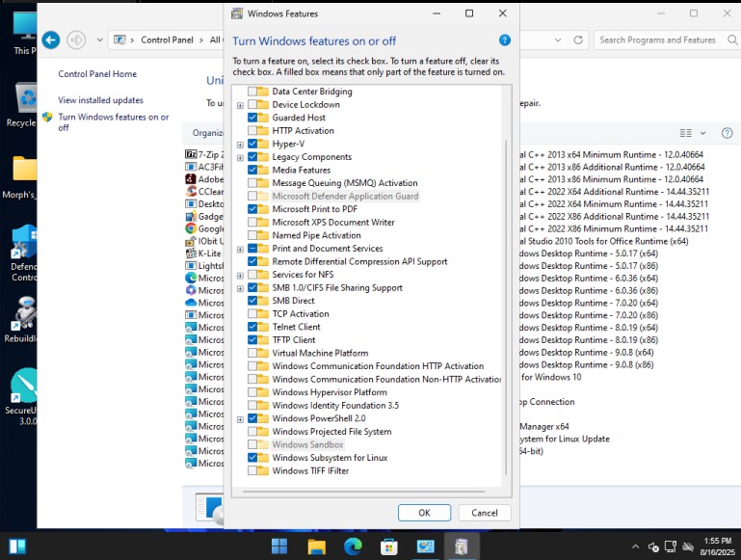Expand Services for NFS node
This screenshot has height=560, width=741.
click(240, 275)
